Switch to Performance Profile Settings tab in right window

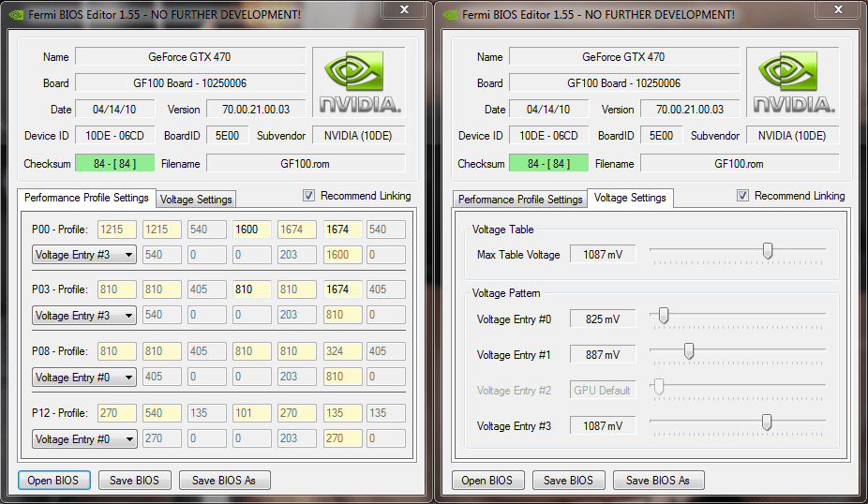[520, 200]
